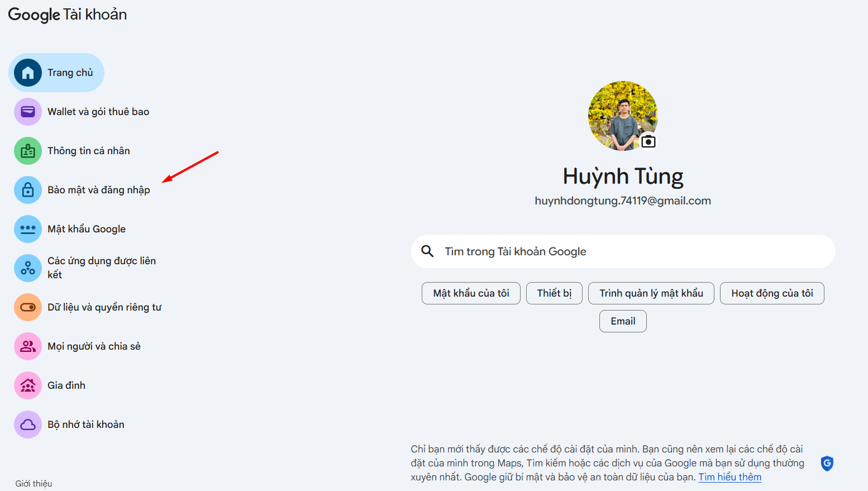The image size is (868, 491).
Task: Click the Mọi người và chia sẻ people icon
Action: (28, 346)
